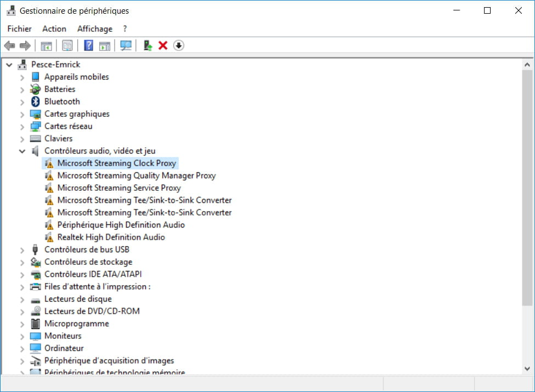The height and width of the screenshot is (392, 535).
Task: Click the Appareils mobiles icon
Action: (36, 77)
